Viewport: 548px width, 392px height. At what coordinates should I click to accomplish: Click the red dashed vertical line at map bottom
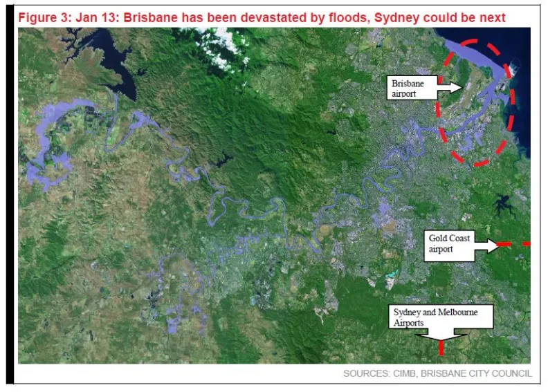point(441,349)
